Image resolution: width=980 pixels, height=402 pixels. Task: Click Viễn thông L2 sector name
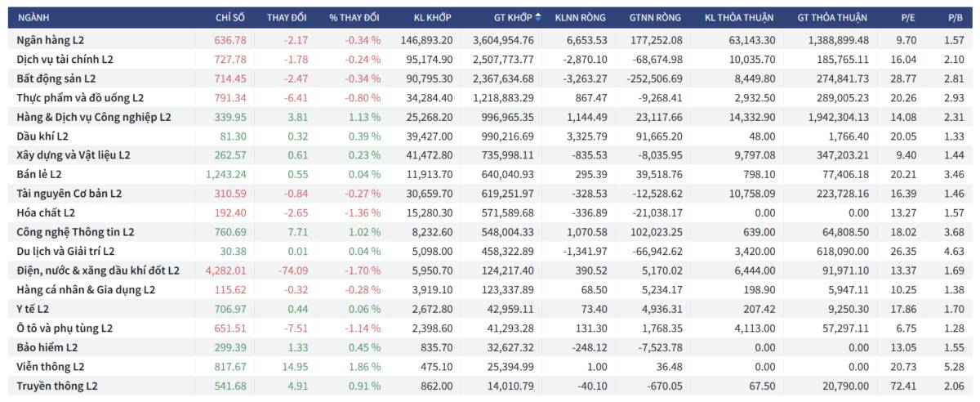pos(51,367)
